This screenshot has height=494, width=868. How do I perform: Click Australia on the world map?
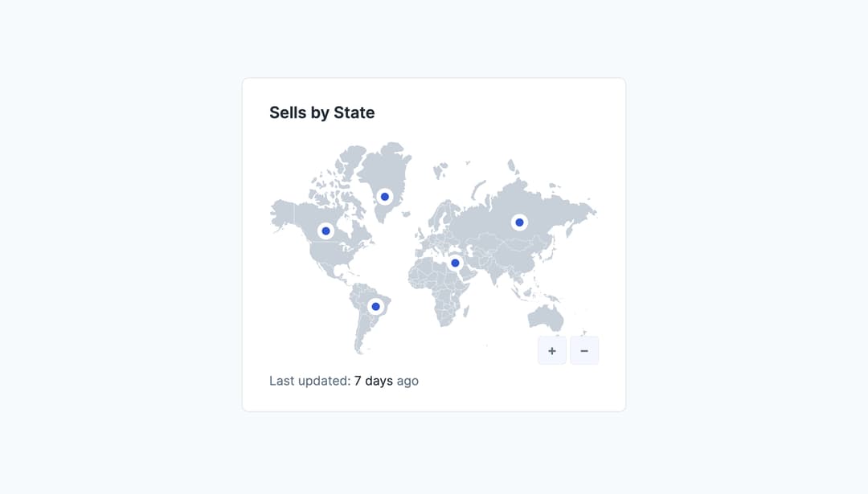coord(545,317)
